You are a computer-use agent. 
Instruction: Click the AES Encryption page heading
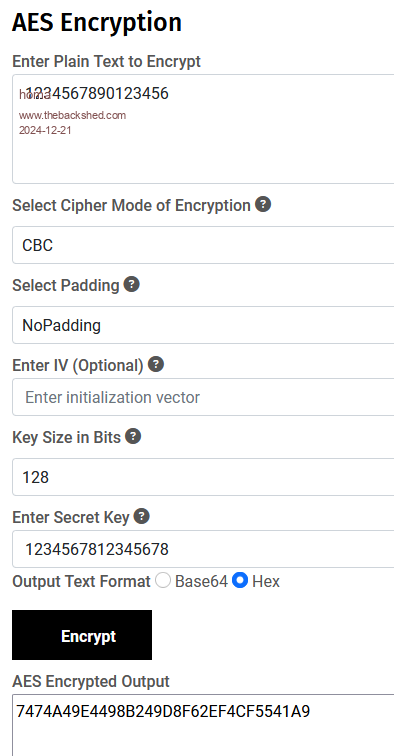pos(96,22)
